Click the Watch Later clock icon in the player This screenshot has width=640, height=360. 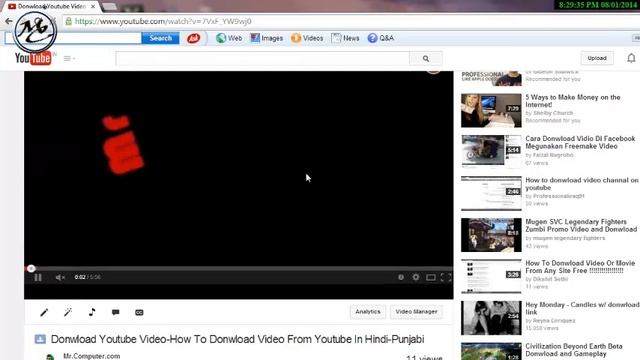tap(401, 277)
